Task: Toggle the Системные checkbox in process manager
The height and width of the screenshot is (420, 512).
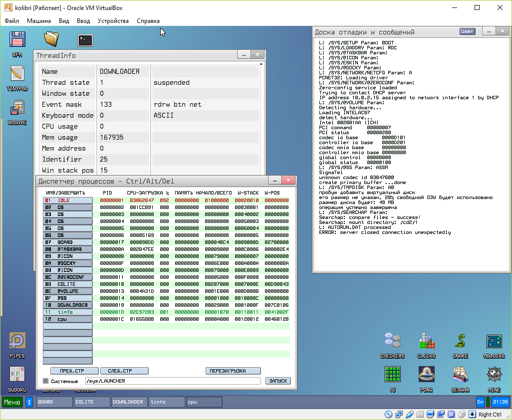Action: click(46, 381)
